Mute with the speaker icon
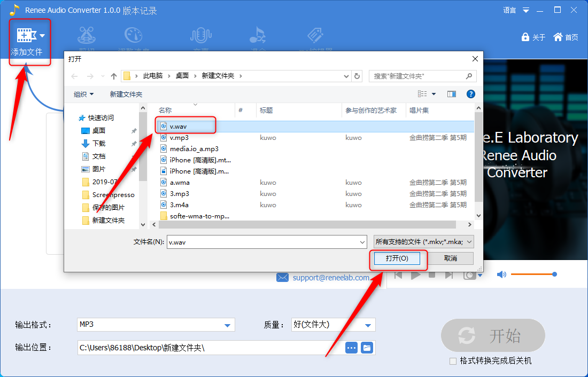This screenshot has width=588, height=377. 501,274
